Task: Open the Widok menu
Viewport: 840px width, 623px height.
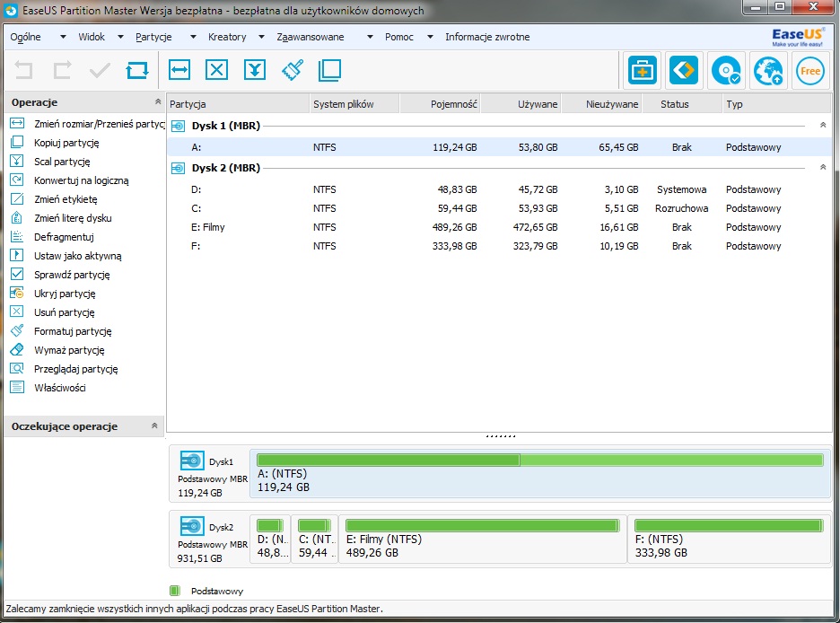Action: (92, 37)
